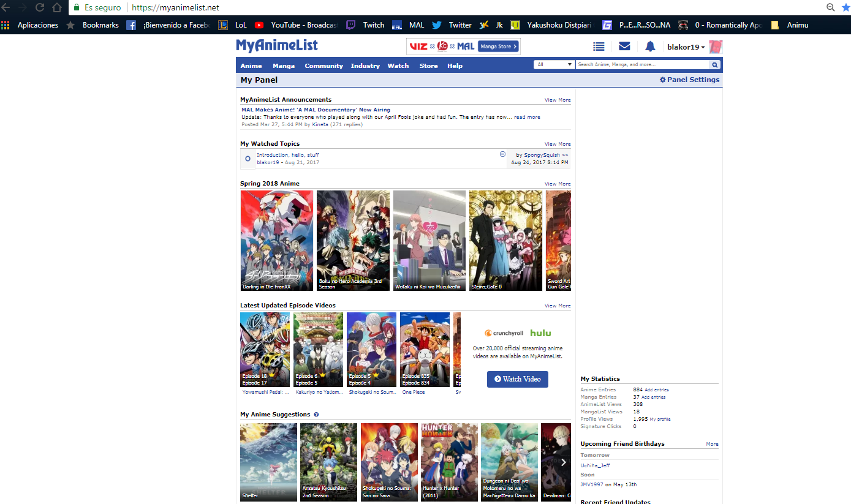Click the next arrow on anime suggestions carousel

tap(564, 462)
